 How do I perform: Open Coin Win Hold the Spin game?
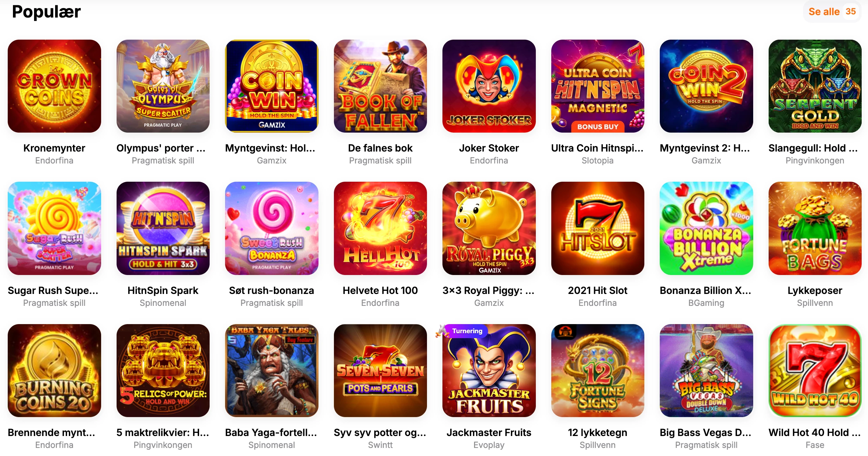point(272,86)
